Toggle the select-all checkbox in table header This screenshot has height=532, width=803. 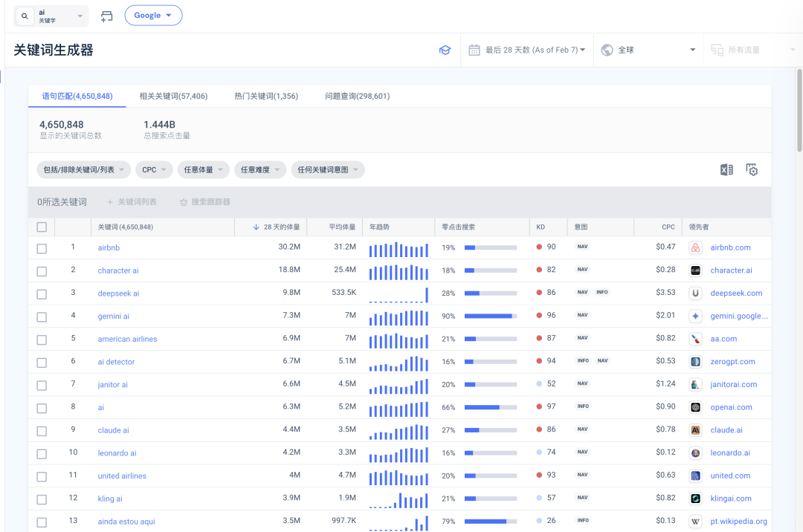pyautogui.click(x=42, y=227)
